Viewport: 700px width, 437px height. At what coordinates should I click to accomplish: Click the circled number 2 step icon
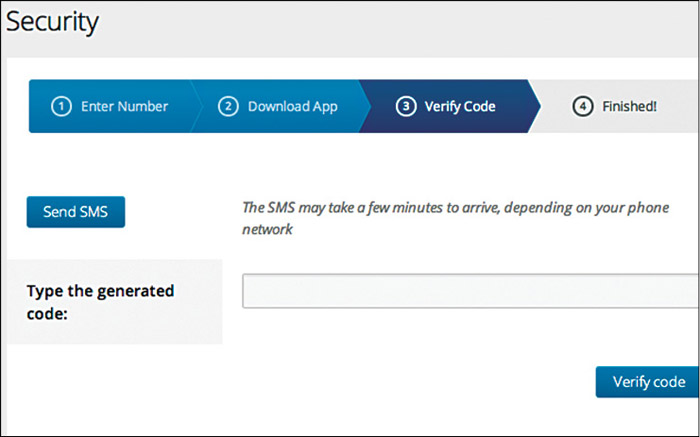tap(228, 106)
